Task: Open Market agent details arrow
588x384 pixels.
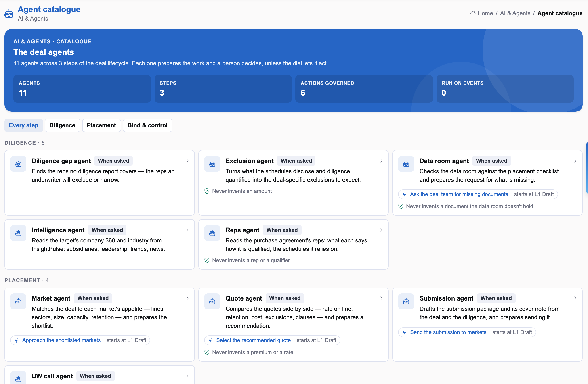Action: coord(186,298)
